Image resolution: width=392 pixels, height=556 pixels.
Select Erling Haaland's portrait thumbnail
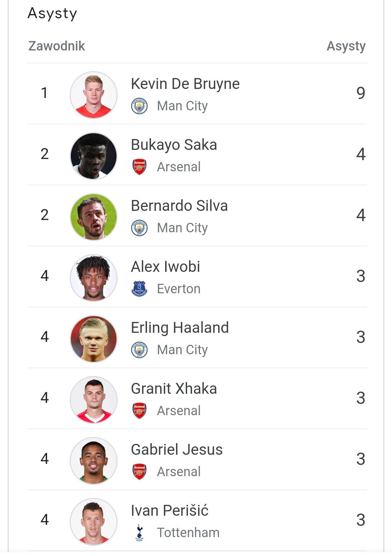tap(94, 339)
